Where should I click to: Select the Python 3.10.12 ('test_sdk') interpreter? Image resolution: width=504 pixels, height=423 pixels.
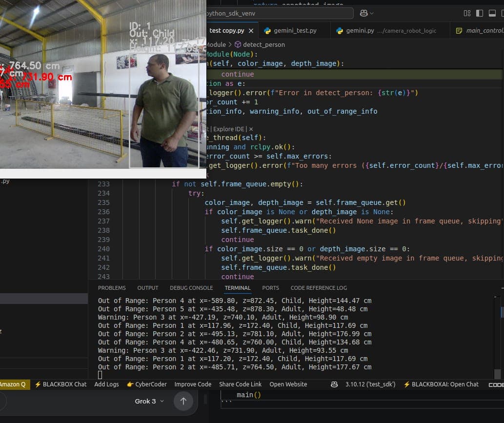point(370,384)
